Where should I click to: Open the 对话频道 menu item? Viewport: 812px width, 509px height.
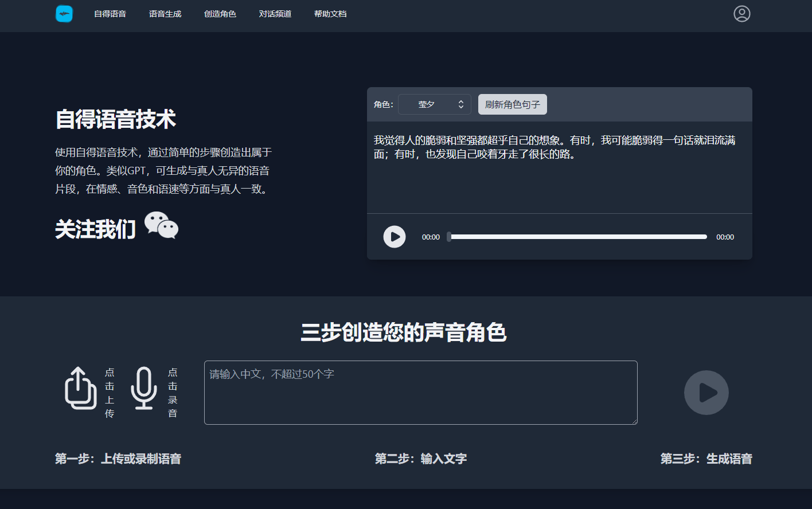click(x=275, y=14)
